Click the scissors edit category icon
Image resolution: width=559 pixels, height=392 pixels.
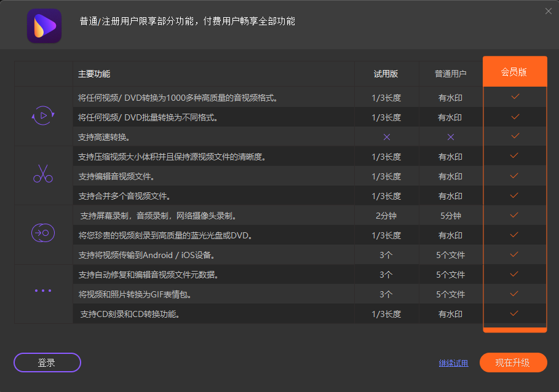pyautogui.click(x=43, y=174)
